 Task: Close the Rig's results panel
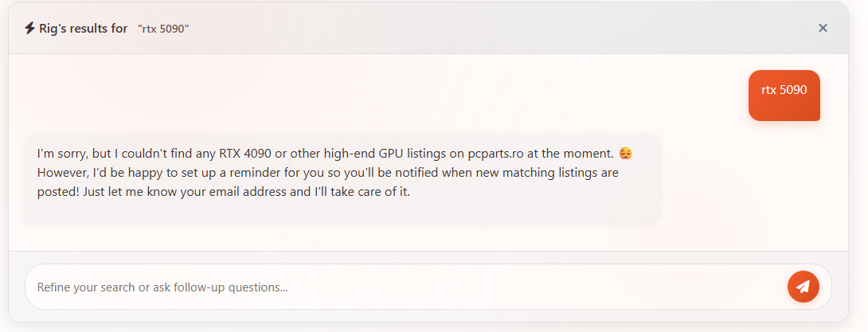pyautogui.click(x=823, y=28)
